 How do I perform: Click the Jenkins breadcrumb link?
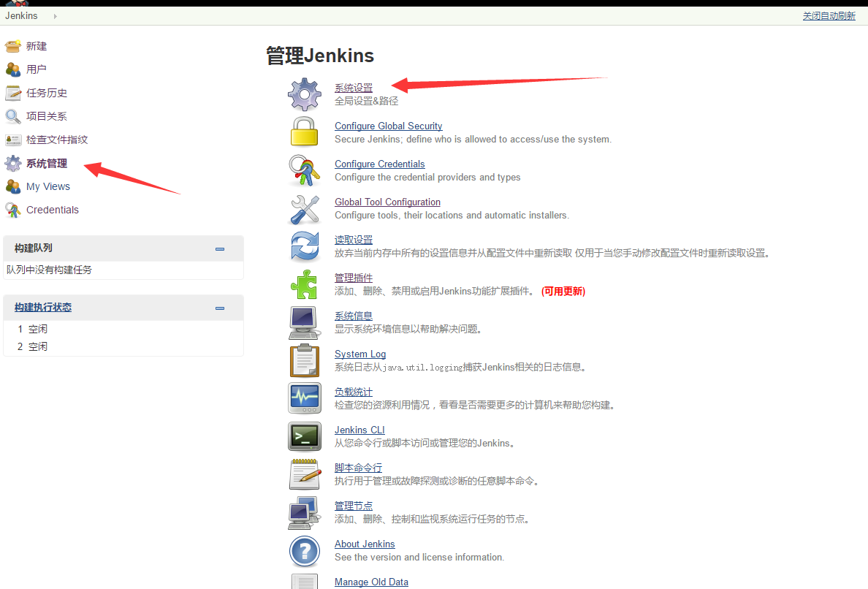click(x=22, y=16)
